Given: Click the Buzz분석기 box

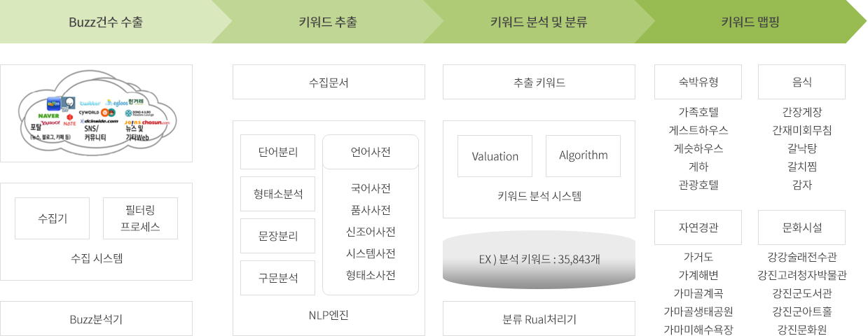Looking at the screenshot, I should [97, 318].
